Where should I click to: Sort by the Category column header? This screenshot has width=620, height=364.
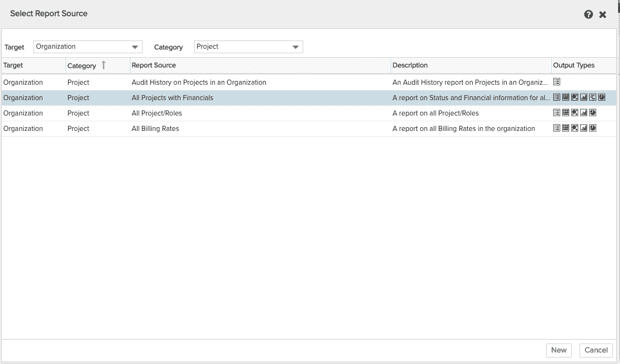coord(82,65)
